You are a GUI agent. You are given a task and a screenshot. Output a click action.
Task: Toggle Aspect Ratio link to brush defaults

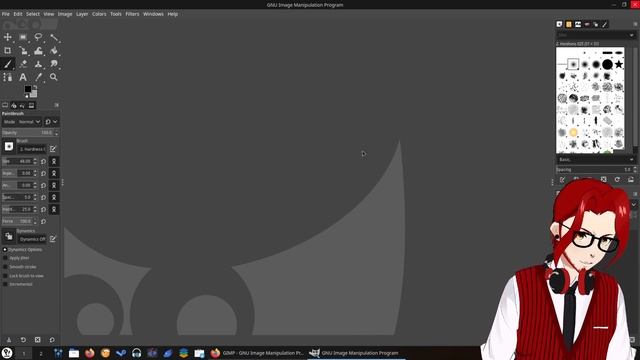pyautogui.click(x=54, y=173)
